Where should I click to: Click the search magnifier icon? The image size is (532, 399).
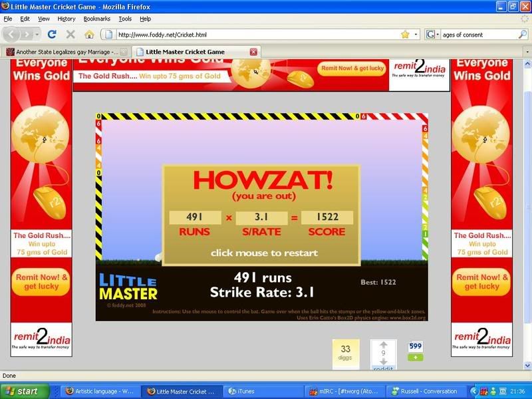523,35
